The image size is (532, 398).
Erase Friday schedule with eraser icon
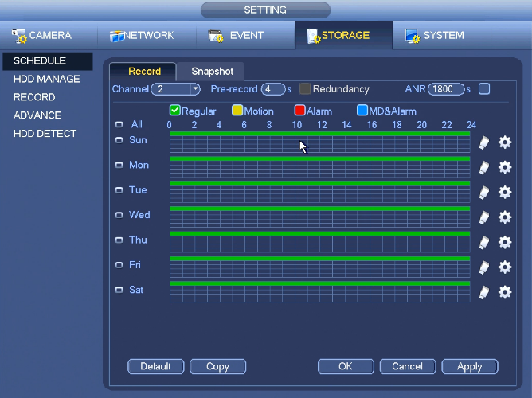pyautogui.click(x=484, y=267)
